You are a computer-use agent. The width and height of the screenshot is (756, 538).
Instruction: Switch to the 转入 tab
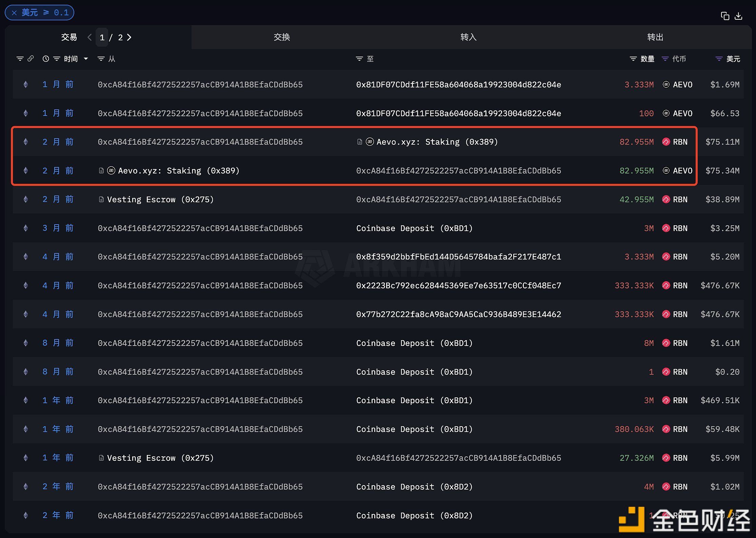[468, 37]
